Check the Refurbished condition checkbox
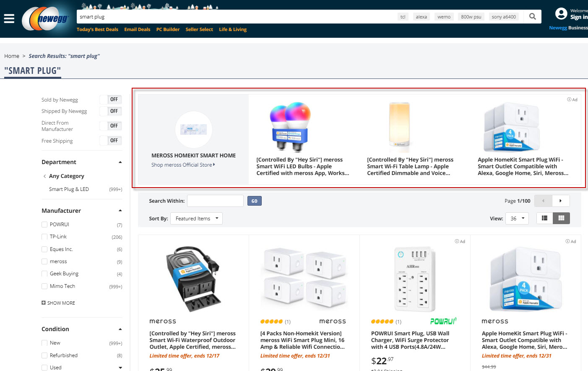588x371 pixels. (x=44, y=355)
